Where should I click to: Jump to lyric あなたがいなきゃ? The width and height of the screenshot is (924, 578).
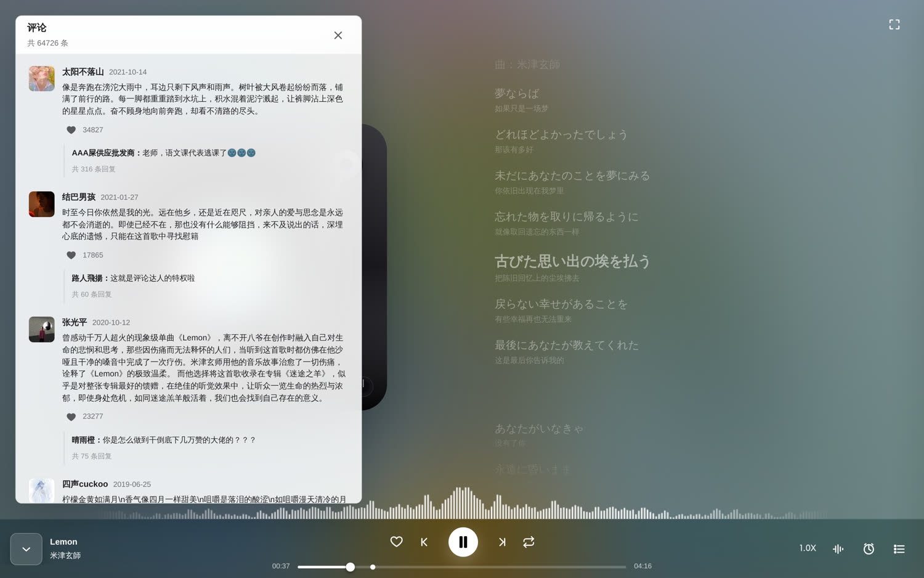tap(539, 429)
